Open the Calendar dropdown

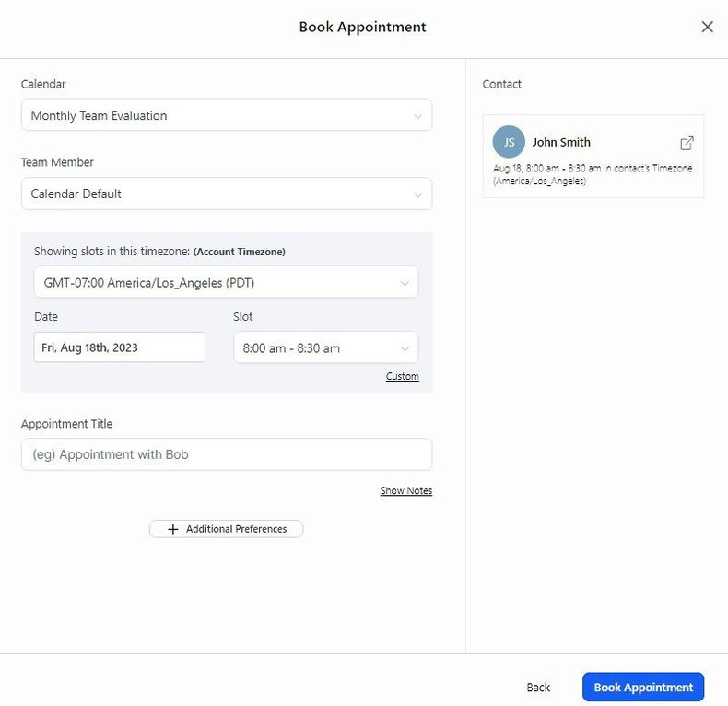[x=227, y=115]
